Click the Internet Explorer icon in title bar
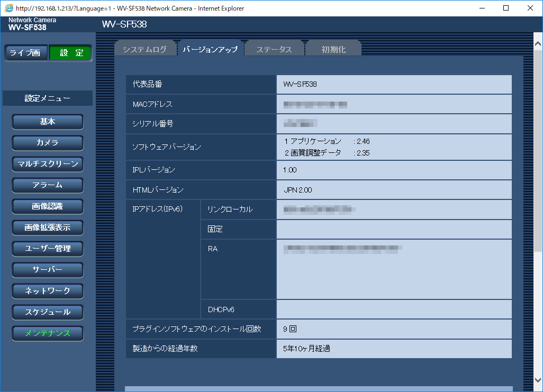543x392 pixels. pos(9,8)
